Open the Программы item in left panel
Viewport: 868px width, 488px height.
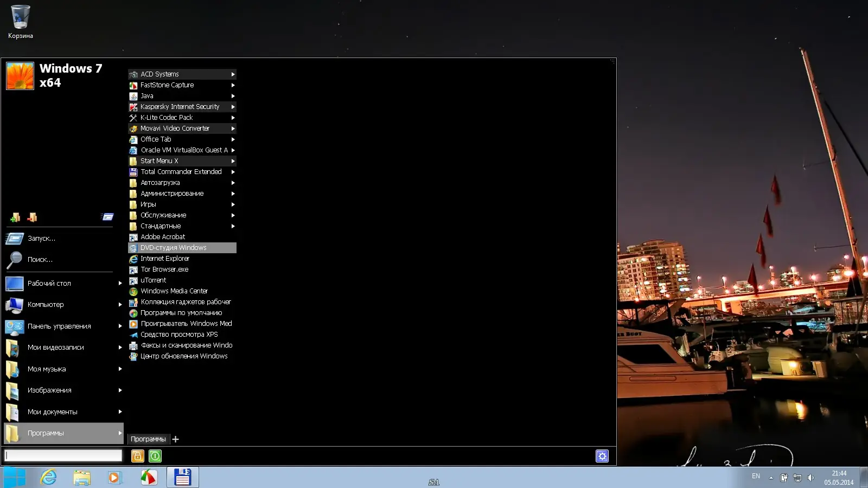tap(64, 433)
